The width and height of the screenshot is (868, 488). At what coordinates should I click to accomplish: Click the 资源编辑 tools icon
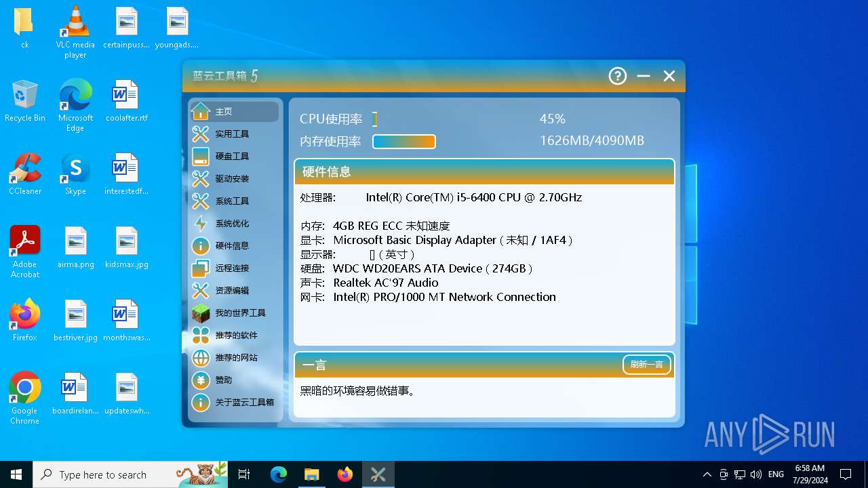(x=201, y=291)
